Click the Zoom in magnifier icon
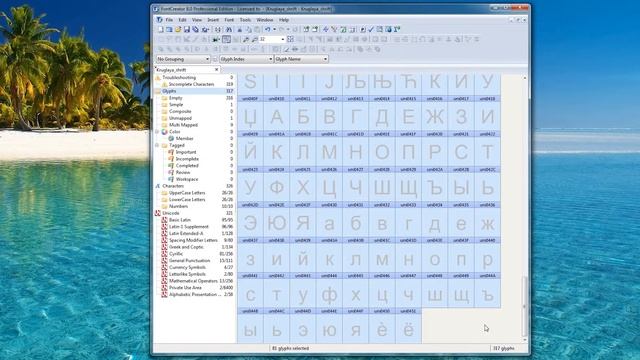Viewport: 640px width, 360px height. 246,39
